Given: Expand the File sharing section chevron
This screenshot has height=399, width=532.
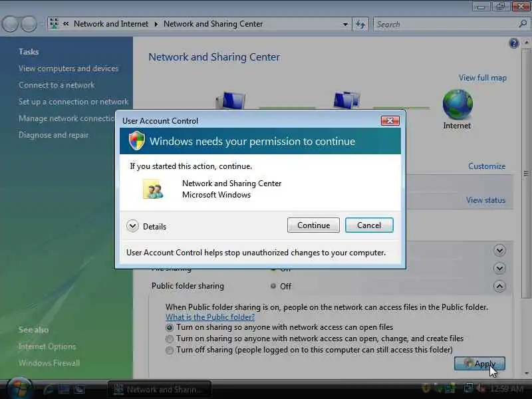Looking at the screenshot, I should [x=499, y=269].
